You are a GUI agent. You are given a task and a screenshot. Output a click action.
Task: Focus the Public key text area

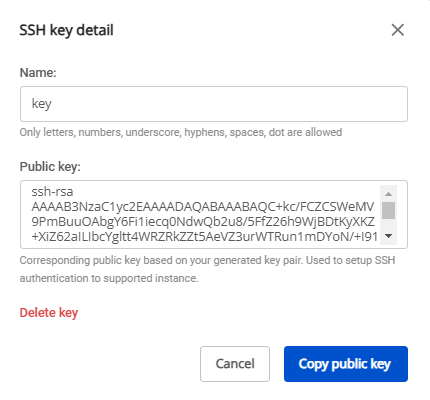click(214, 214)
